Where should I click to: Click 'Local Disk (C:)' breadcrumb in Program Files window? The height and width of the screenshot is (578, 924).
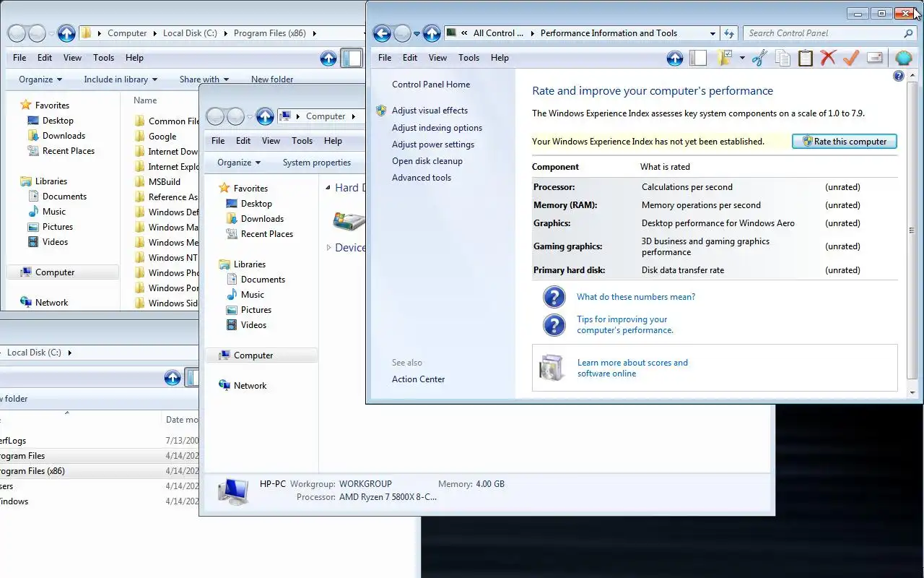point(190,33)
